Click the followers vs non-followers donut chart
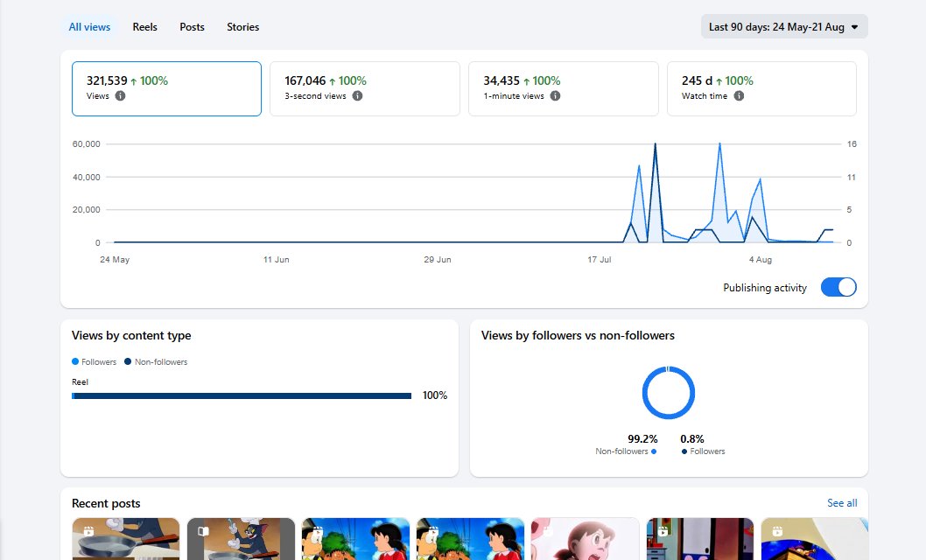Viewport: 926px width, 560px height. [669, 392]
